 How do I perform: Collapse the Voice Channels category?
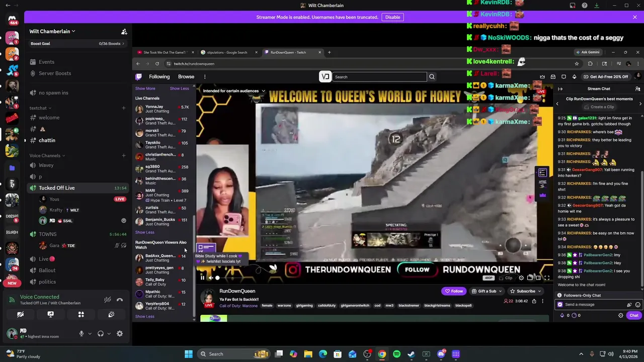(x=47, y=156)
